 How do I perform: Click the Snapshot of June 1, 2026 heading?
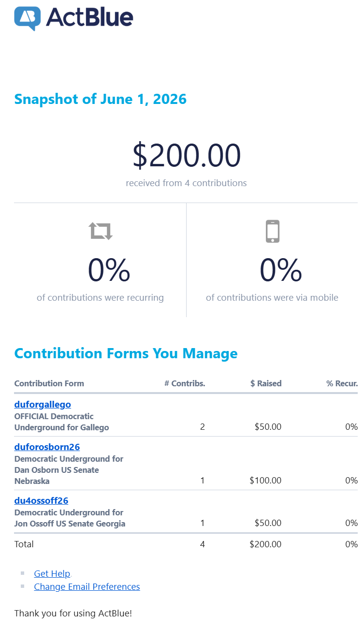(x=100, y=99)
